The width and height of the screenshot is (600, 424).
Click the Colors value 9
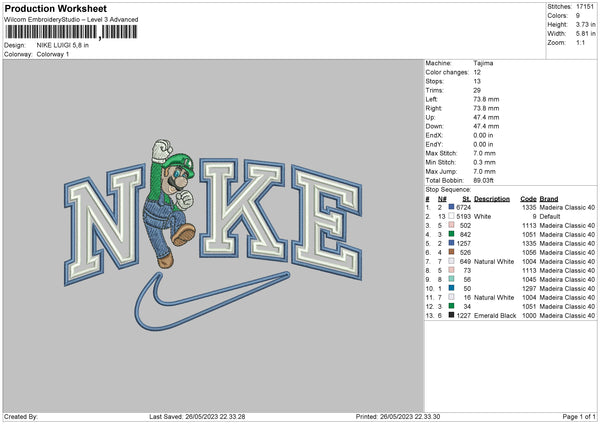tap(578, 16)
